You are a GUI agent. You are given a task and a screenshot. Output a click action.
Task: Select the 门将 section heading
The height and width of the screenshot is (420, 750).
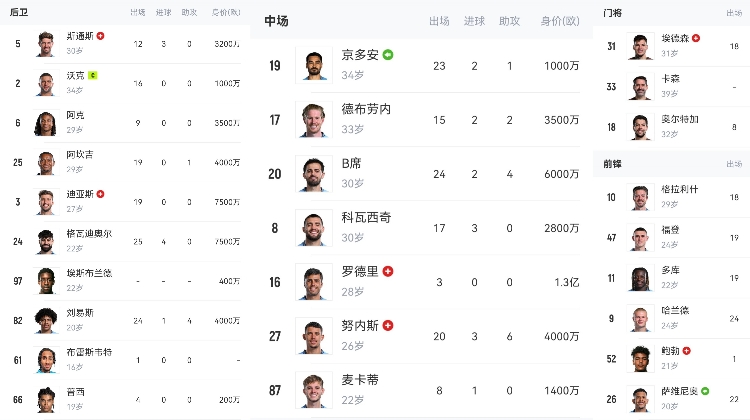(x=613, y=12)
